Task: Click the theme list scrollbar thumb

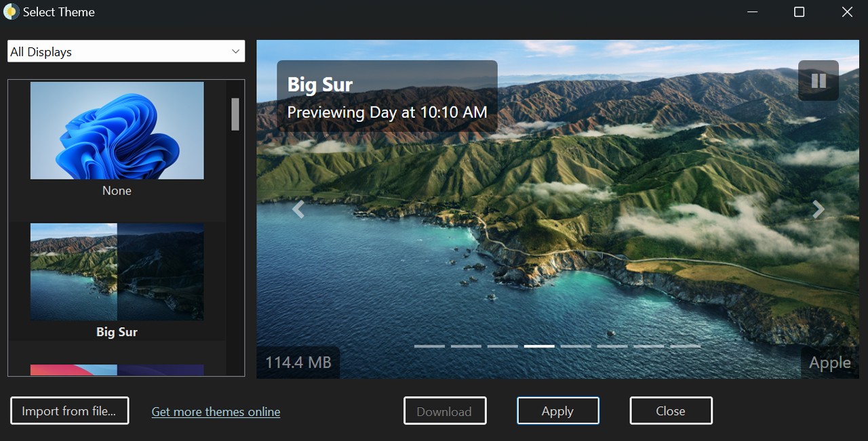Action: coord(235,114)
